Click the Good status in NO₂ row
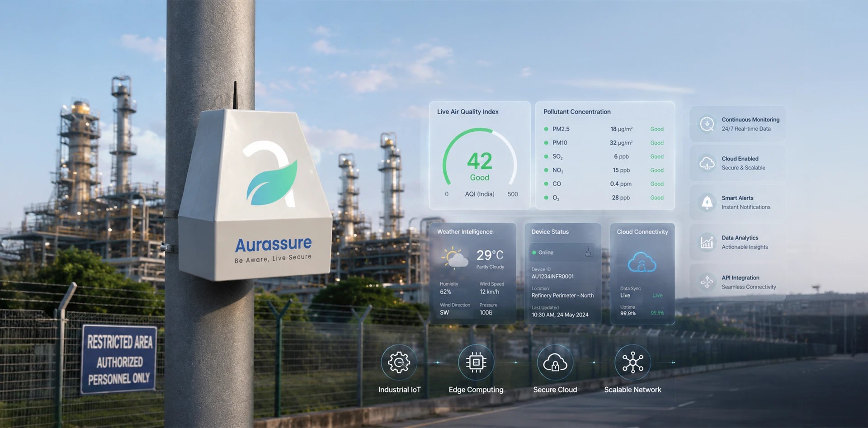The height and width of the screenshot is (428, 868). pyautogui.click(x=657, y=170)
